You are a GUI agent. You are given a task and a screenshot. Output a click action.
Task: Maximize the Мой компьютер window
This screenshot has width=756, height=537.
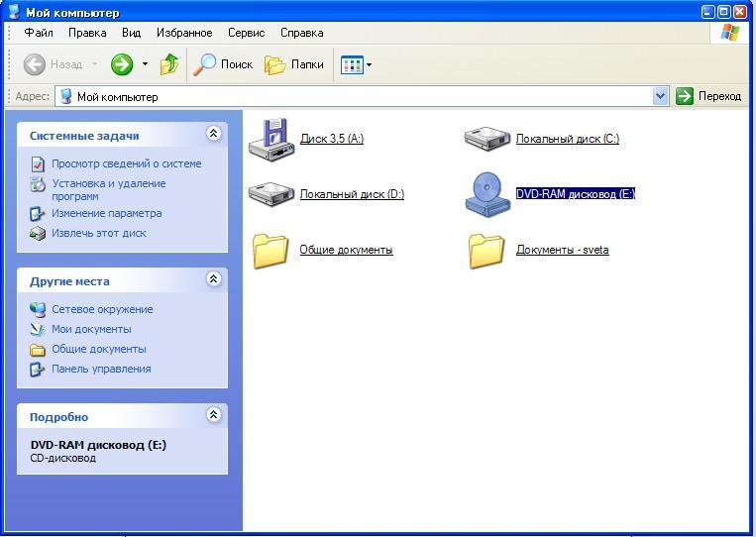[x=723, y=12]
